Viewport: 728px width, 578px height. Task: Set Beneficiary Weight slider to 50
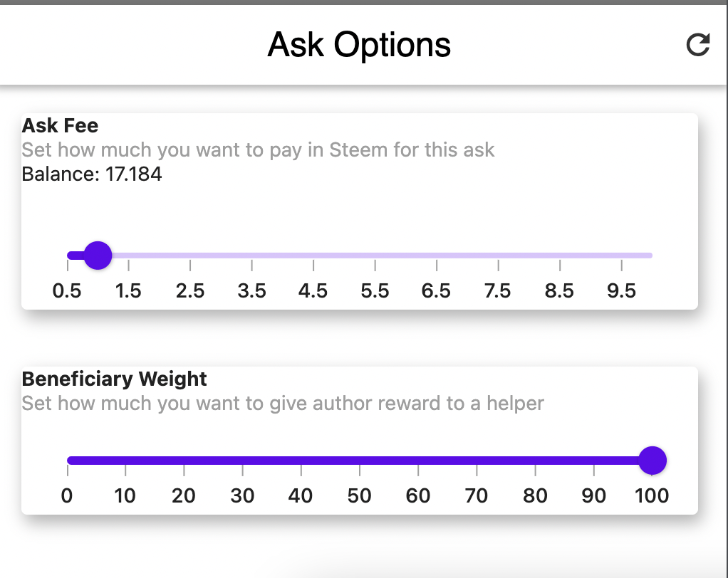[359, 460]
